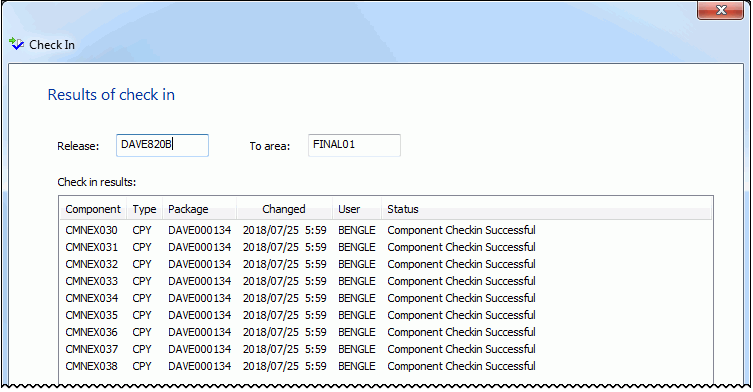The width and height of the screenshot is (753, 392).
Task: Click the Release input field
Action: (162, 145)
